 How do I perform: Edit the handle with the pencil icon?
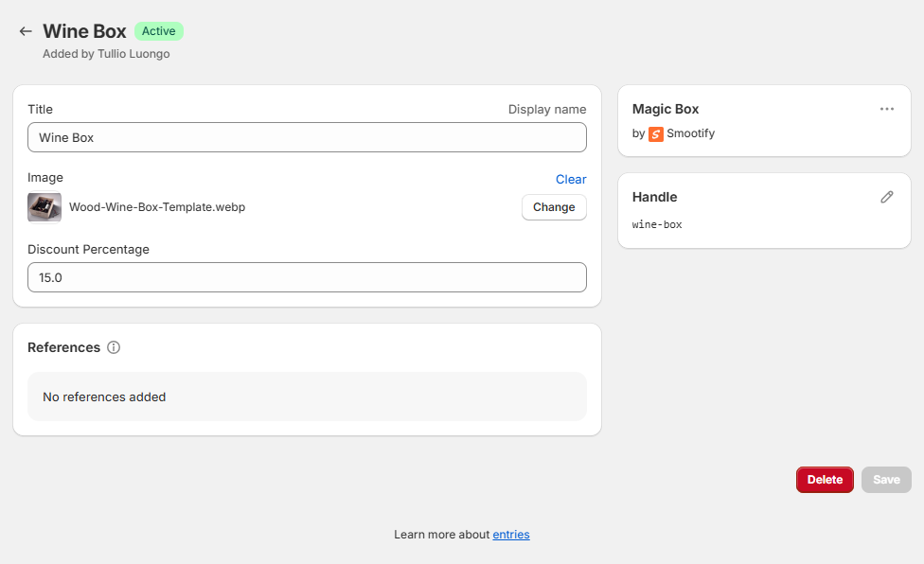tap(886, 197)
